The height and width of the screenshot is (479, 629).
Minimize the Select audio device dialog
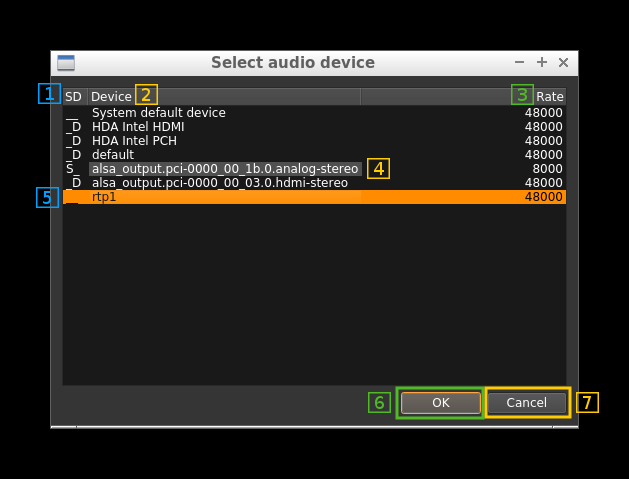[x=520, y=62]
